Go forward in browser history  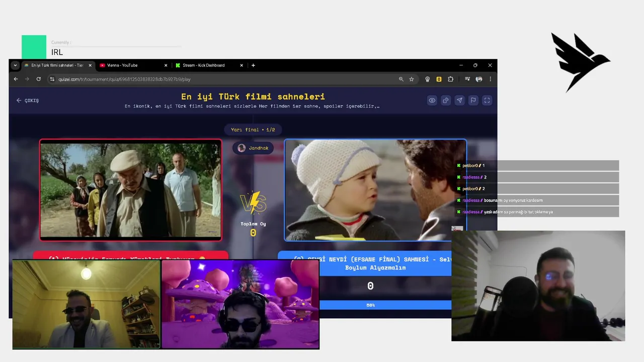(x=27, y=79)
